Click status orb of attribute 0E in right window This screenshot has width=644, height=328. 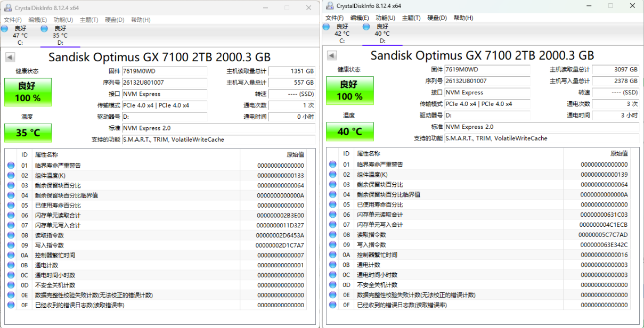333,295
